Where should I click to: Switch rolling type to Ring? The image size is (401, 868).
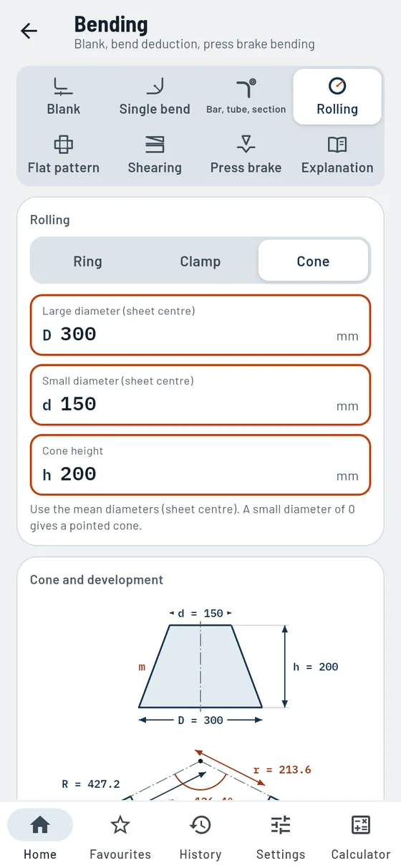point(88,261)
